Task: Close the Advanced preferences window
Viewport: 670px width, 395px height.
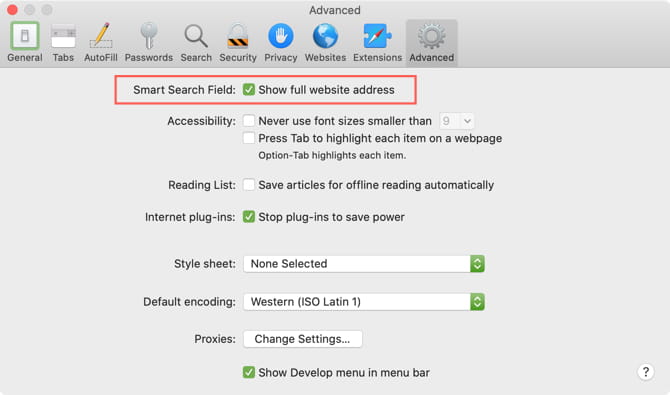Action: point(12,9)
